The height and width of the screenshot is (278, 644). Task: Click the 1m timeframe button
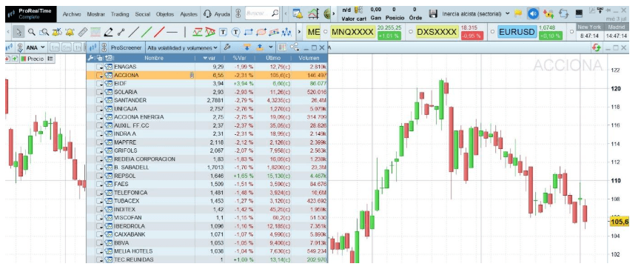coord(55,47)
